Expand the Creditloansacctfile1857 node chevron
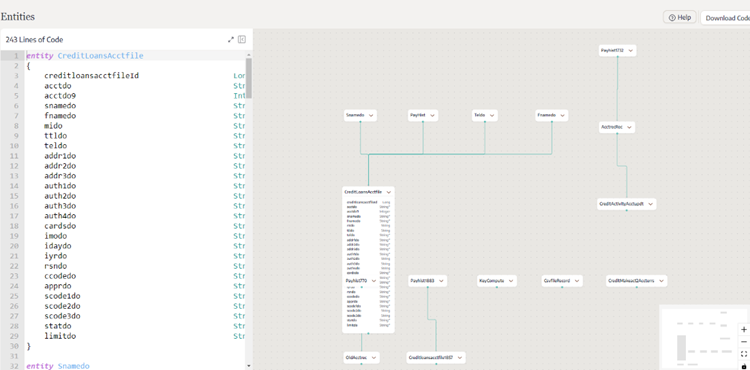The height and width of the screenshot is (370, 750). [x=460, y=358]
